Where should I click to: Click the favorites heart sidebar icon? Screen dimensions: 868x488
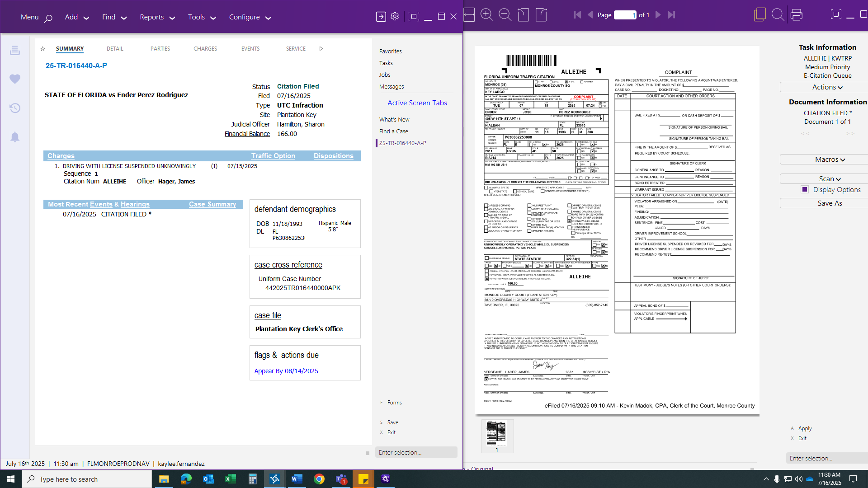pyautogui.click(x=15, y=79)
